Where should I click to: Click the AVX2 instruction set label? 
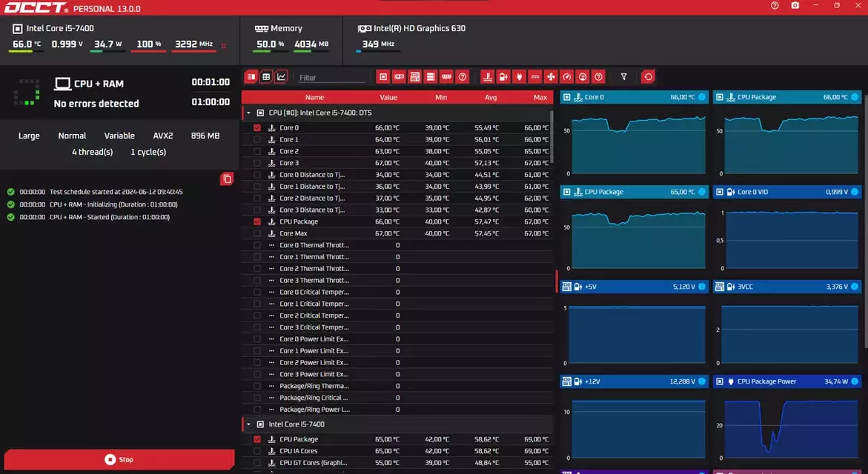(x=163, y=136)
